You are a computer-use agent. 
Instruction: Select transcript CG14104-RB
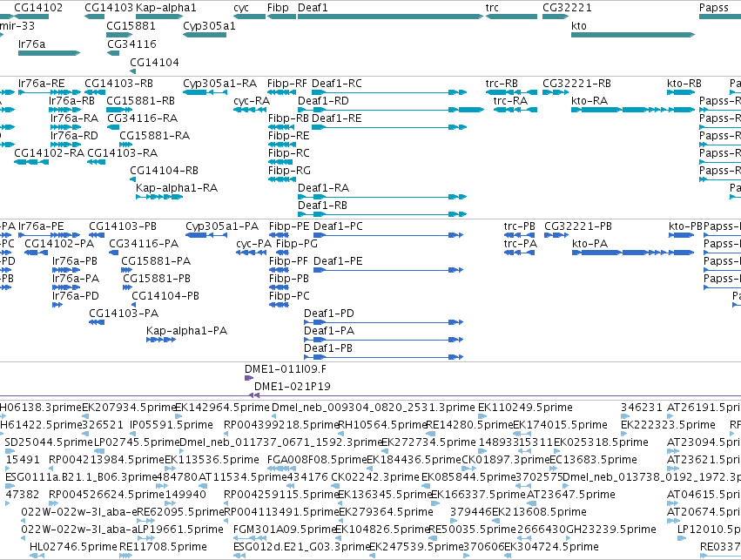click(x=164, y=170)
